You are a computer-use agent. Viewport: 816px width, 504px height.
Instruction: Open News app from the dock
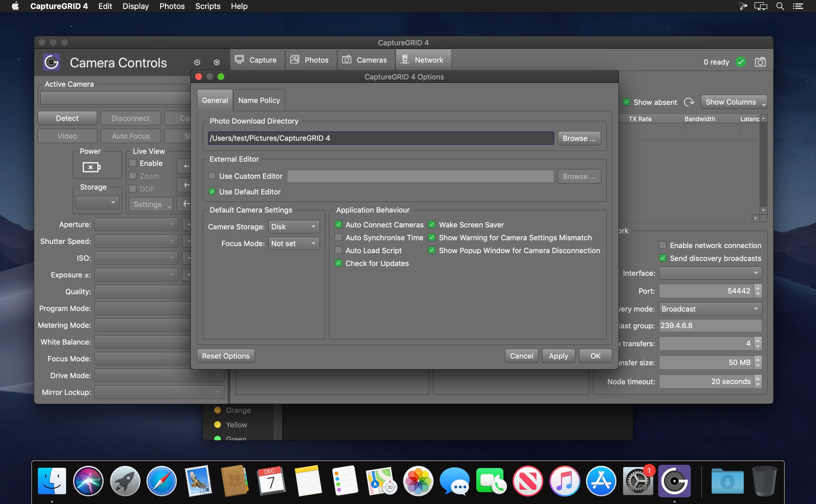point(528,481)
